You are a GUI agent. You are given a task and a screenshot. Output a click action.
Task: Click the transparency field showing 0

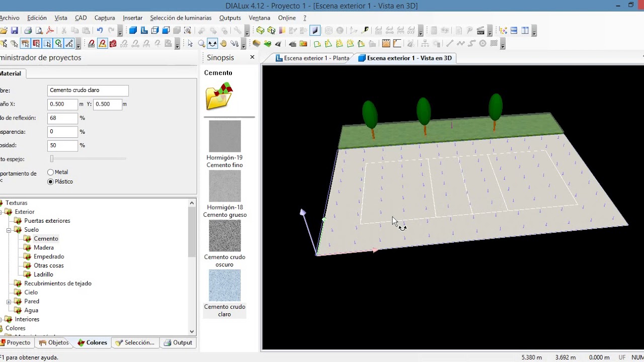[x=63, y=132]
